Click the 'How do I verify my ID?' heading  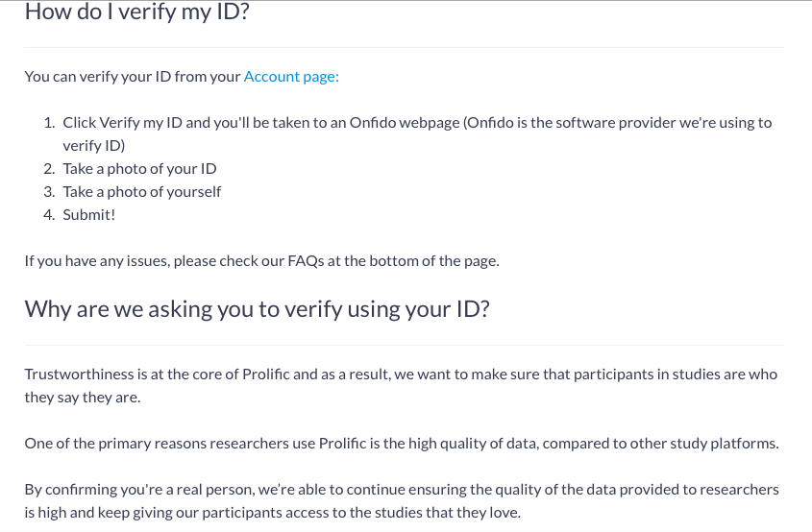pos(137,12)
